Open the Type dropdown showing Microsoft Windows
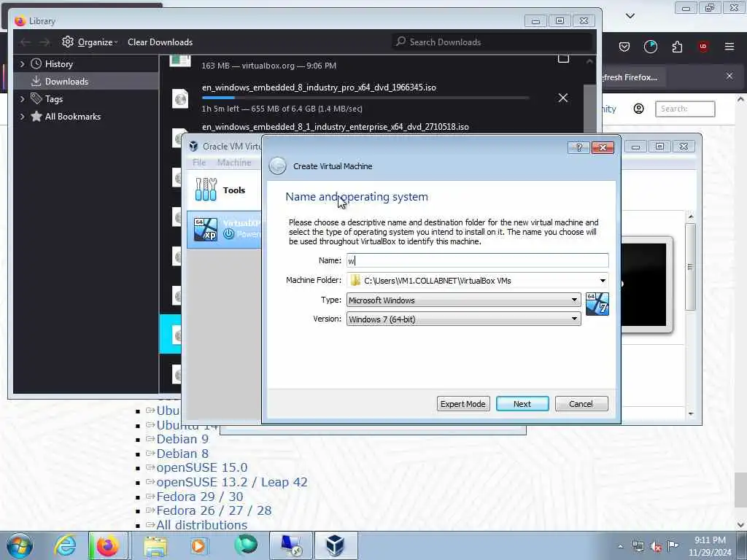Viewport: 747px width, 560px height. 463,300
